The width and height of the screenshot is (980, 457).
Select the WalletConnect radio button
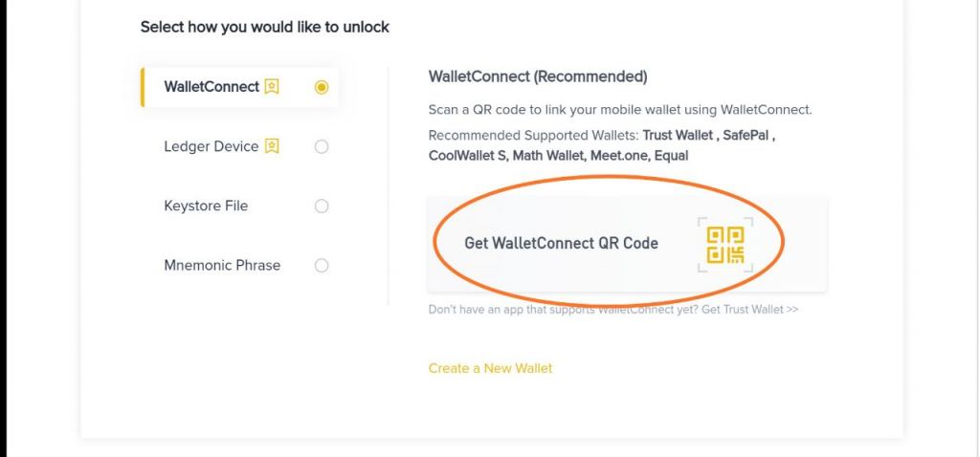click(x=322, y=87)
